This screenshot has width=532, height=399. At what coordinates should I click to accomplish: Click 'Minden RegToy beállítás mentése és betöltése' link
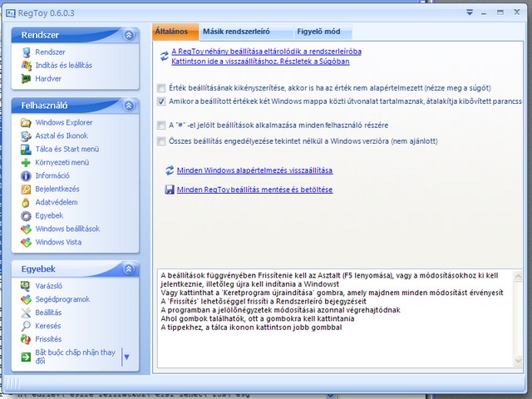tap(255, 190)
